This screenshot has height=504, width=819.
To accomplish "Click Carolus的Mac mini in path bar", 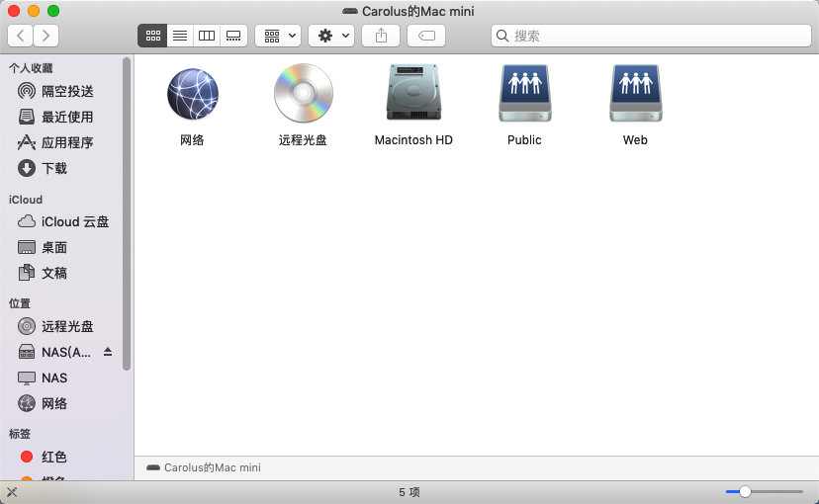I will pos(212,467).
